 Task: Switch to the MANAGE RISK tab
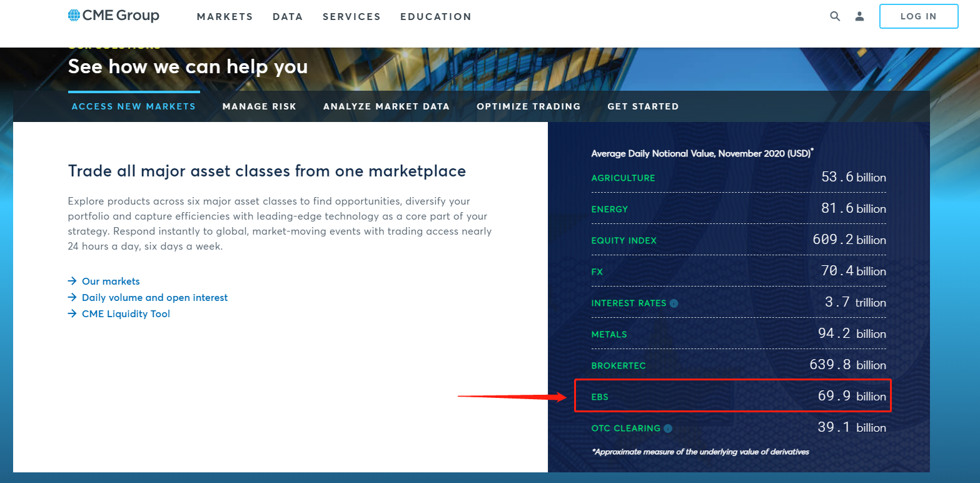[260, 106]
